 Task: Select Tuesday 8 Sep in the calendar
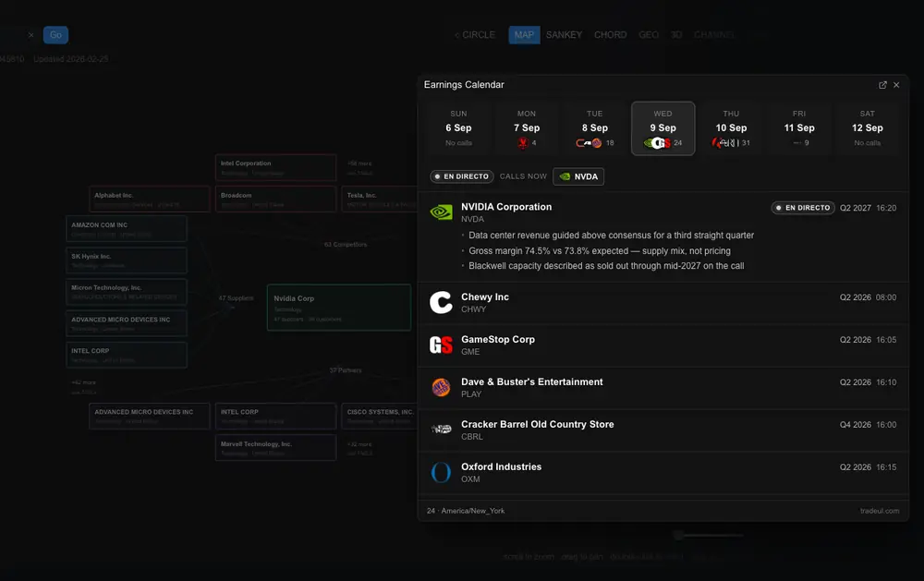tap(594, 127)
